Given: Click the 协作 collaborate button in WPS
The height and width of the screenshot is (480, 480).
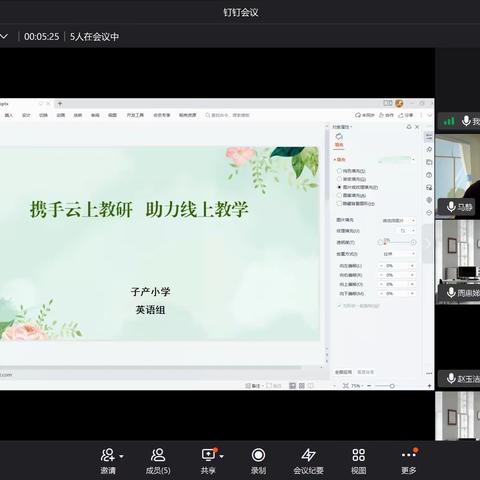Looking at the screenshot, I should [386, 115].
